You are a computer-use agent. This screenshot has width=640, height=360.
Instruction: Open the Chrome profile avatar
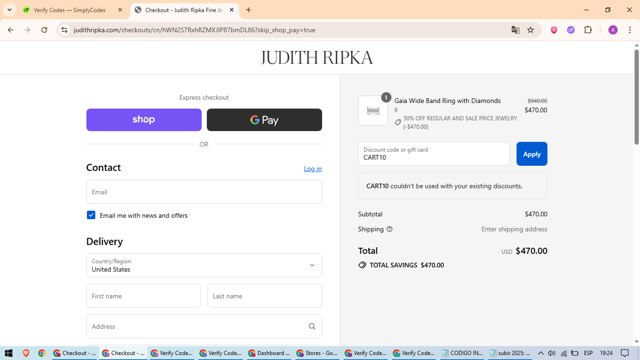click(613, 30)
